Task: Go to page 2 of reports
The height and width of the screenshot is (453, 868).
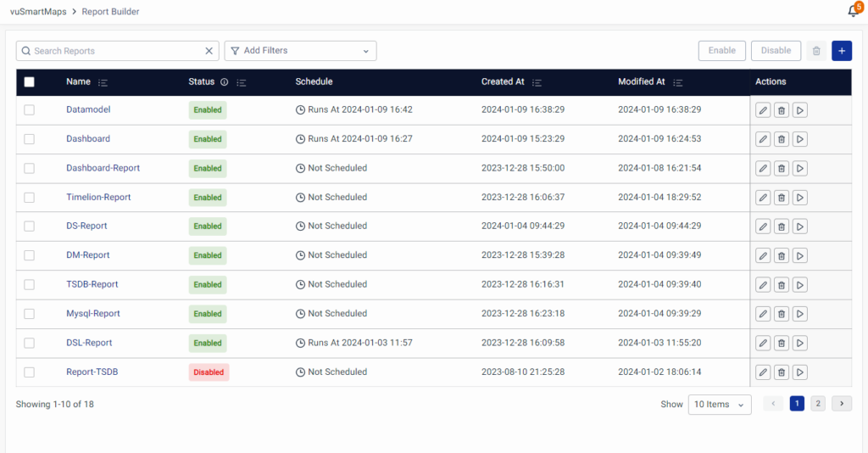Action: [x=818, y=404]
